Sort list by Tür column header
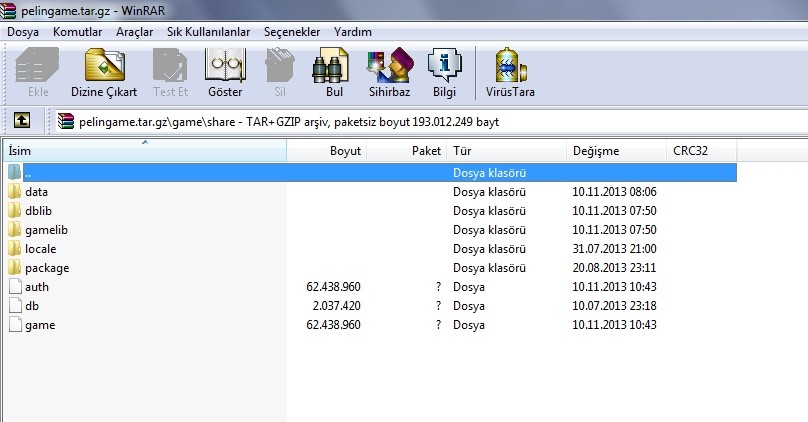The width and height of the screenshot is (808, 422). click(507, 151)
